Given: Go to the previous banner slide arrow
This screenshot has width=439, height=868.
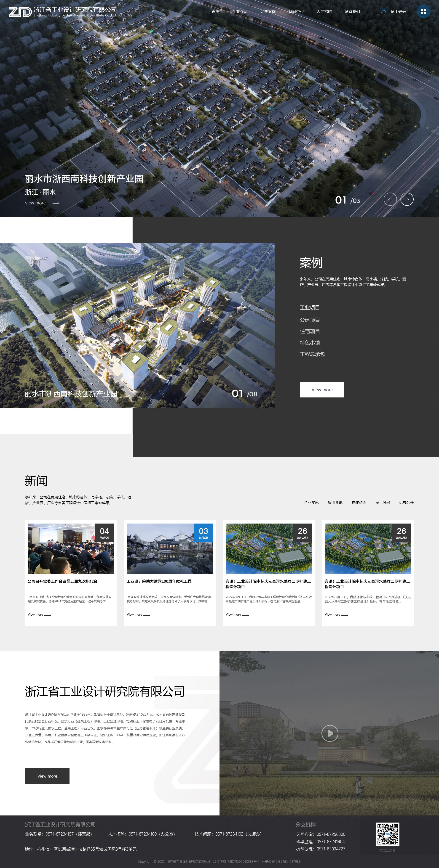Looking at the screenshot, I should (x=390, y=199).
